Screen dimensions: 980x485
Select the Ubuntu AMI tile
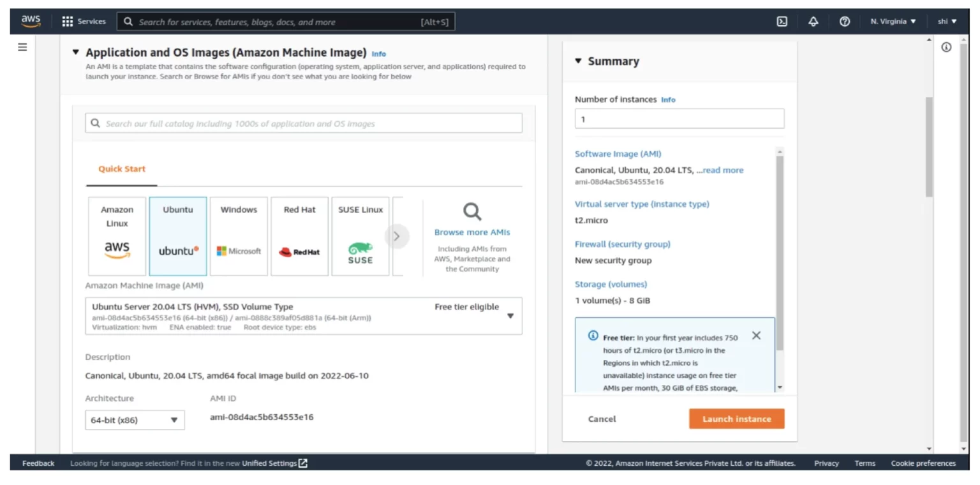[x=177, y=235]
